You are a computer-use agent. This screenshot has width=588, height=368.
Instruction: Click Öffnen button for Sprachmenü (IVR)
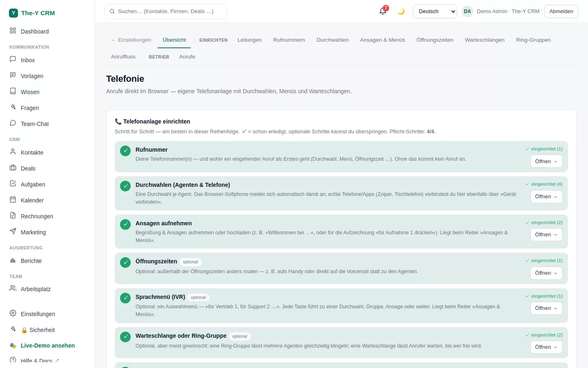coord(546,308)
